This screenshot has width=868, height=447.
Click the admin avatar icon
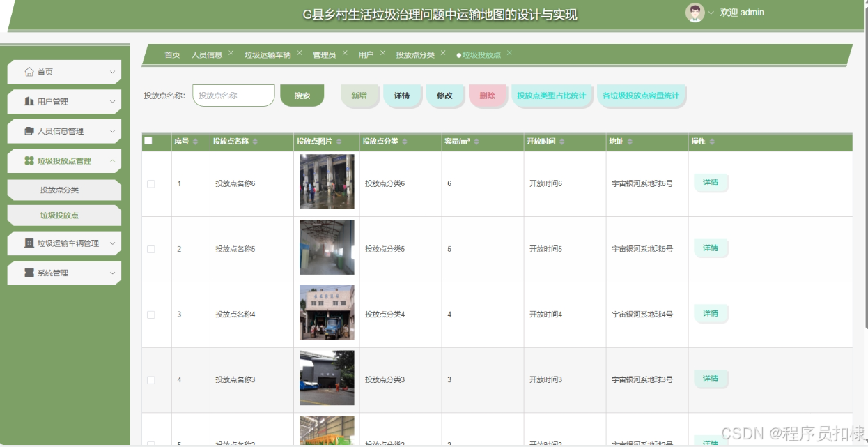695,13
